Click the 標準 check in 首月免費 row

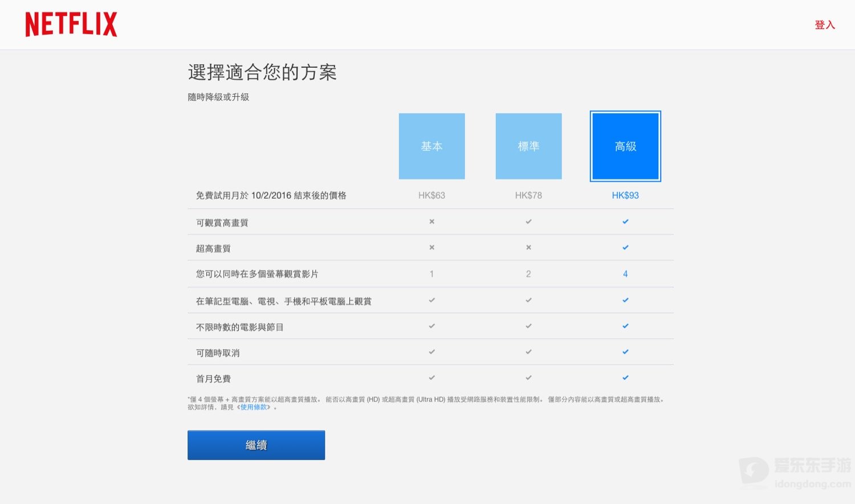click(528, 378)
